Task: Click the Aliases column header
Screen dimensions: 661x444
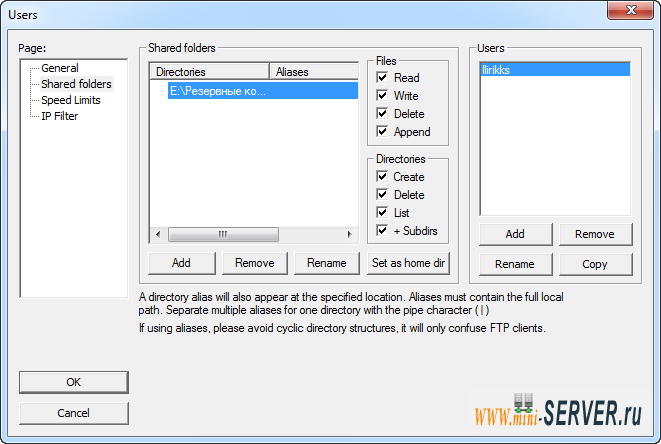Action: [x=314, y=72]
